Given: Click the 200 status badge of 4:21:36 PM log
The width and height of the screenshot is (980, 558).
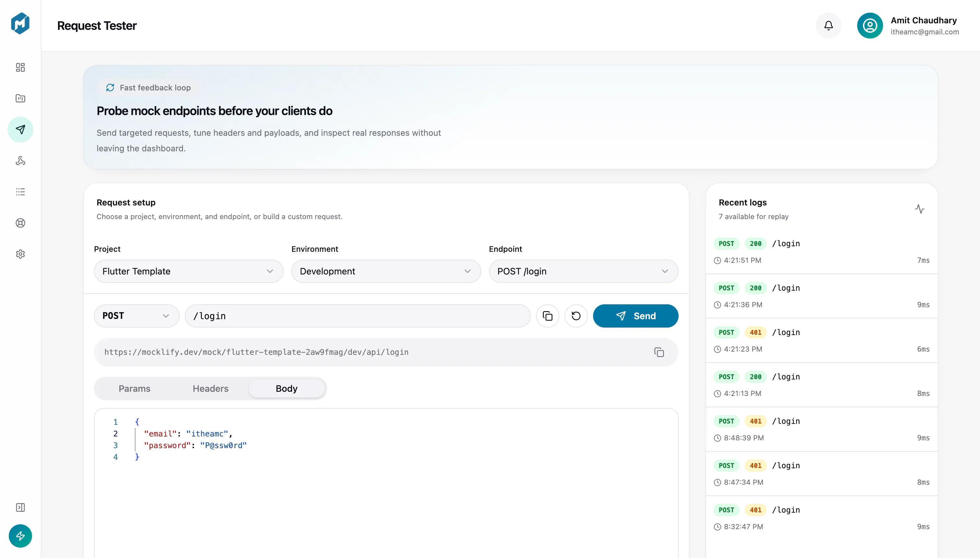Looking at the screenshot, I should 755,288.
